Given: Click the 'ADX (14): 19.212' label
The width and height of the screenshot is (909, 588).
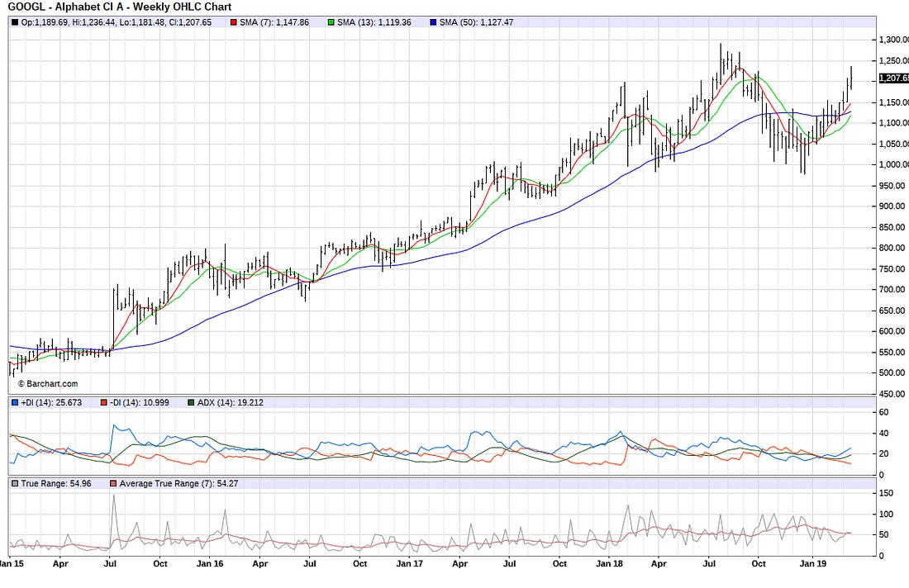Looking at the screenshot, I should pyautogui.click(x=231, y=403).
